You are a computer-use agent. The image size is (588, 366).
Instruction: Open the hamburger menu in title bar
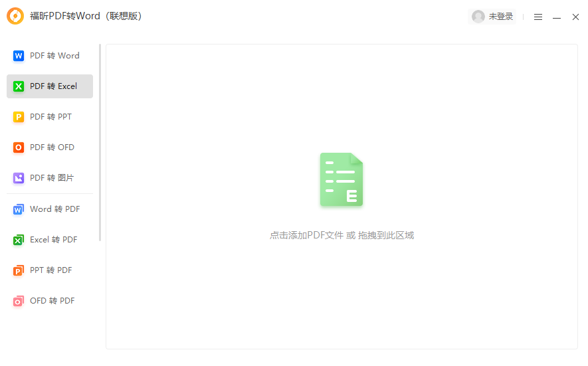click(538, 17)
